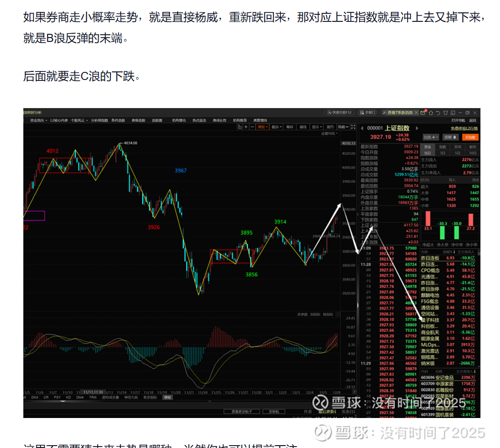Open the mail envelope icon with red badge
Image resolution: width=500 pixels, height=448 pixels.
[x=423, y=112]
